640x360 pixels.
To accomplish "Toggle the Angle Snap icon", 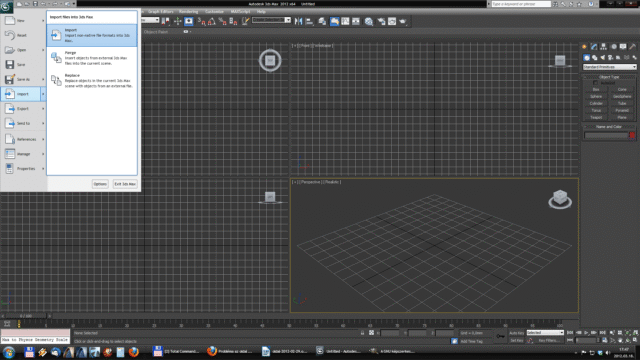I will 212,21.
